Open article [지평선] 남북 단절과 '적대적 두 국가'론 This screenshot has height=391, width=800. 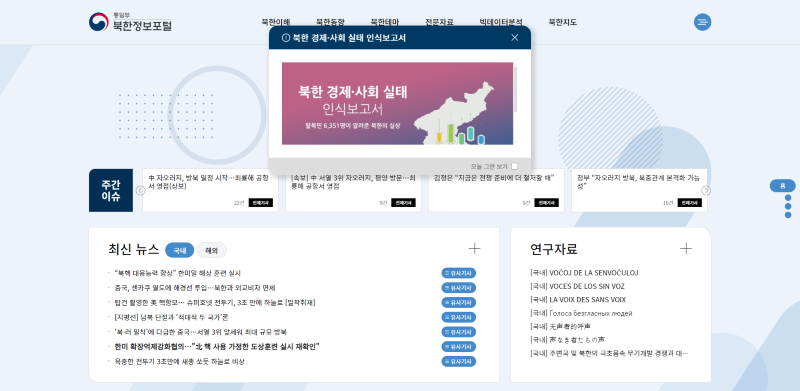[x=171, y=317]
